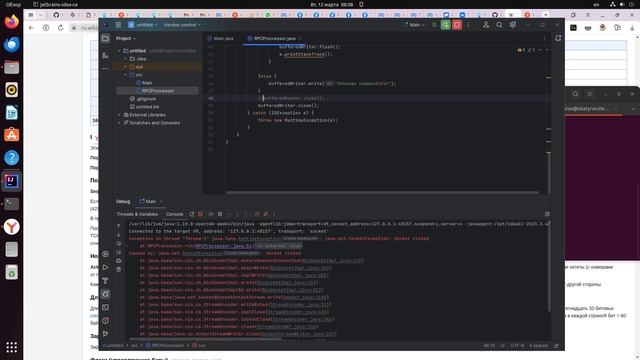Click the Mute Breakpoints icon in debug toolbar
Screen dimensions: 640x360
266,214
